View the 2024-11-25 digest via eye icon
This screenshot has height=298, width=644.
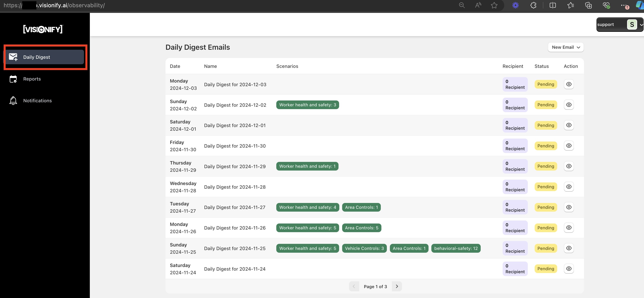(569, 248)
